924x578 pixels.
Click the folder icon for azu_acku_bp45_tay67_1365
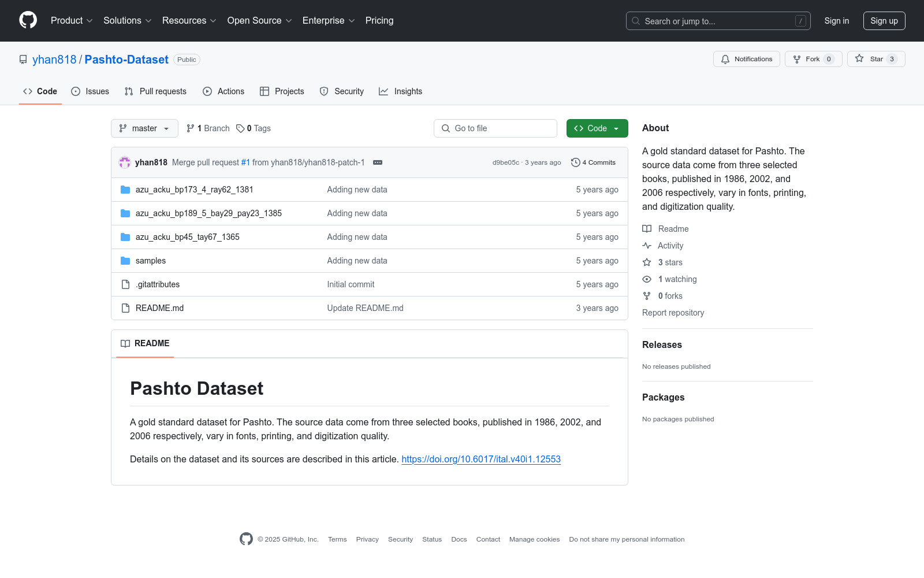125,237
